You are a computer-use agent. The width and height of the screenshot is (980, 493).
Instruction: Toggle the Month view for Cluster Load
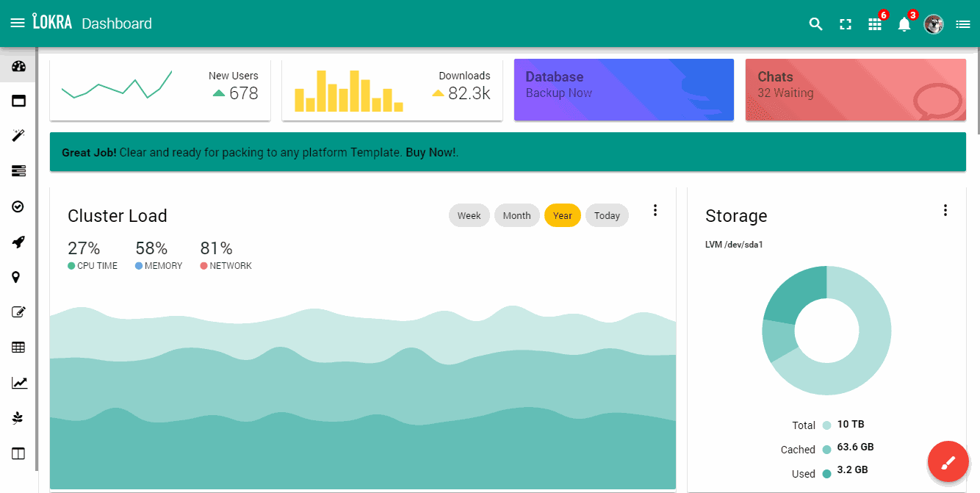tap(516, 215)
